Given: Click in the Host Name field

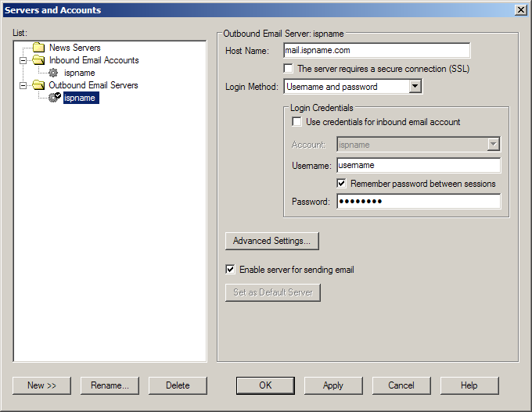Looking at the screenshot, I should (376, 51).
